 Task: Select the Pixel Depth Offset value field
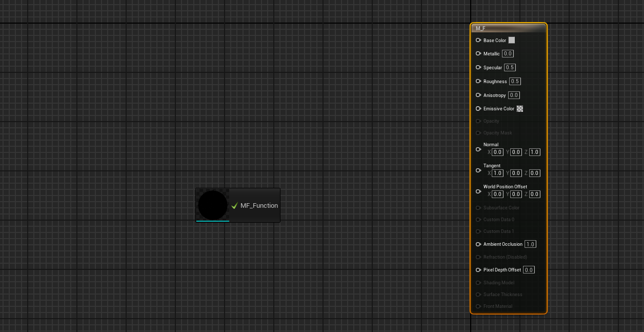pyautogui.click(x=529, y=270)
